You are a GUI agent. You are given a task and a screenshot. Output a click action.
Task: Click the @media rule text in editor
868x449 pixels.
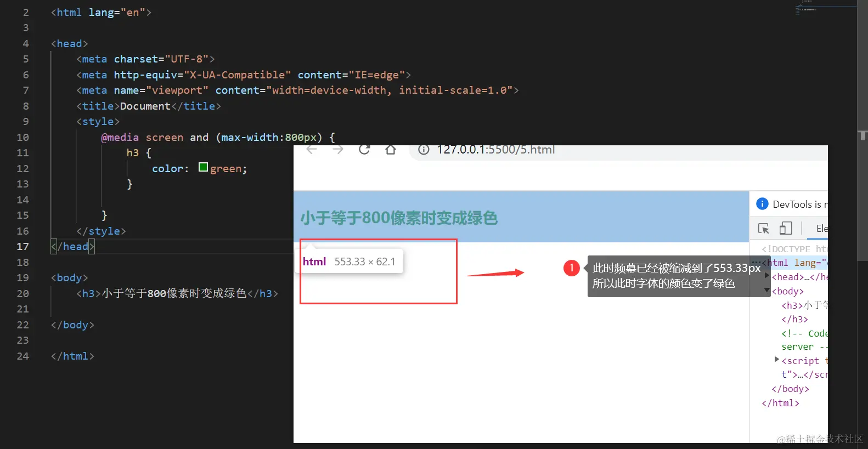tap(218, 137)
